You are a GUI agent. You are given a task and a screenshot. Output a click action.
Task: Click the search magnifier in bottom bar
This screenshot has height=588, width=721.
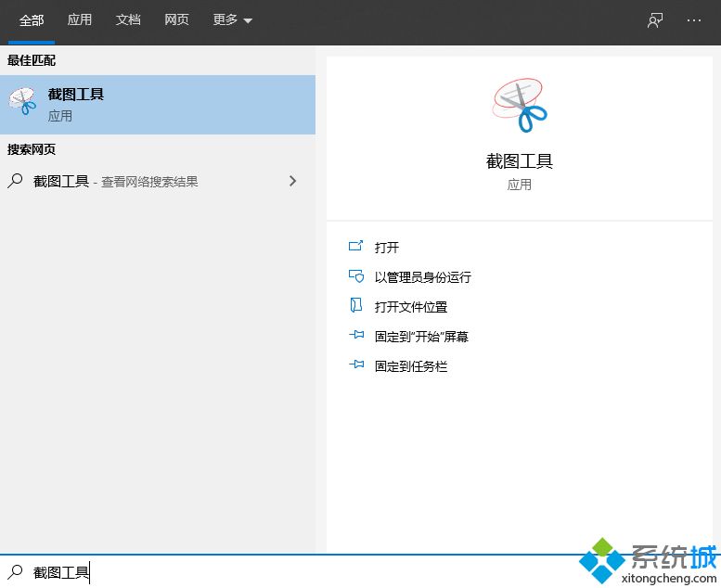[15, 572]
